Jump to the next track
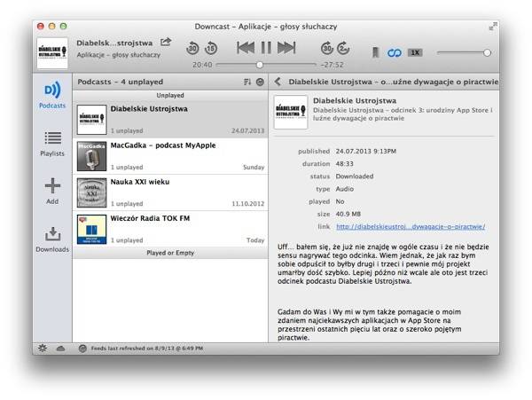The height and width of the screenshot is (400, 532). tap(286, 48)
